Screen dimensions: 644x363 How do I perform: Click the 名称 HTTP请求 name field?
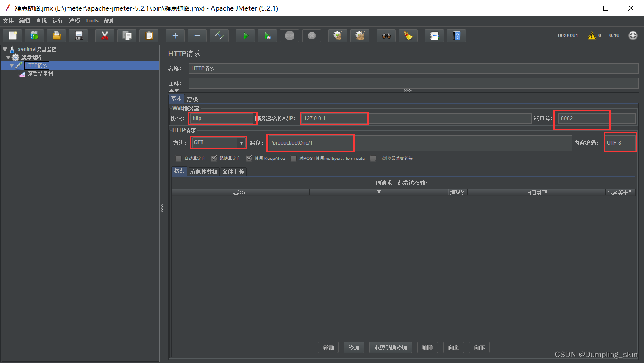pyautogui.click(x=414, y=68)
